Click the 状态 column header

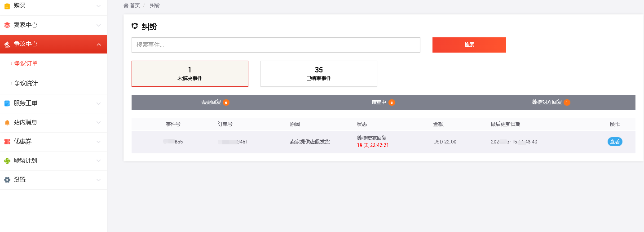click(x=362, y=124)
